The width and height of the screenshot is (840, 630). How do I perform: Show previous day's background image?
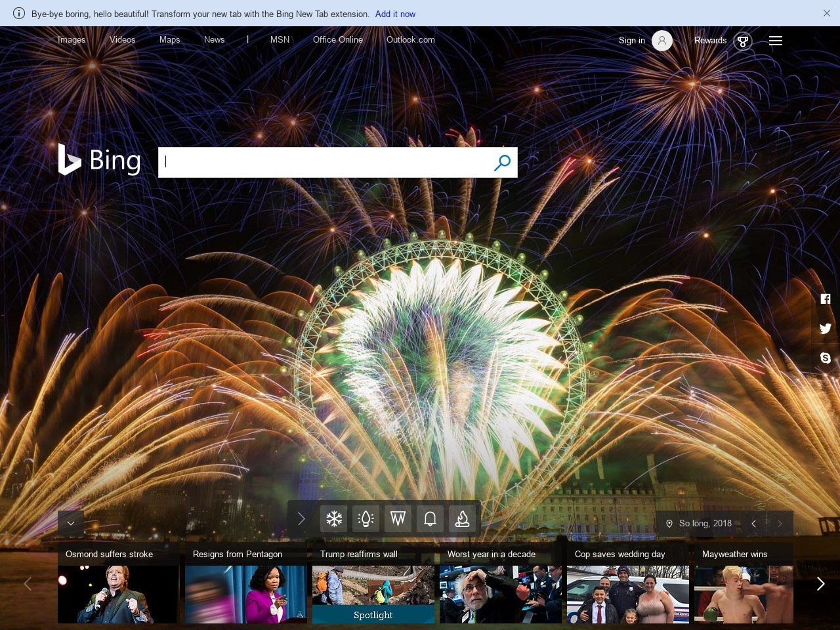753,524
